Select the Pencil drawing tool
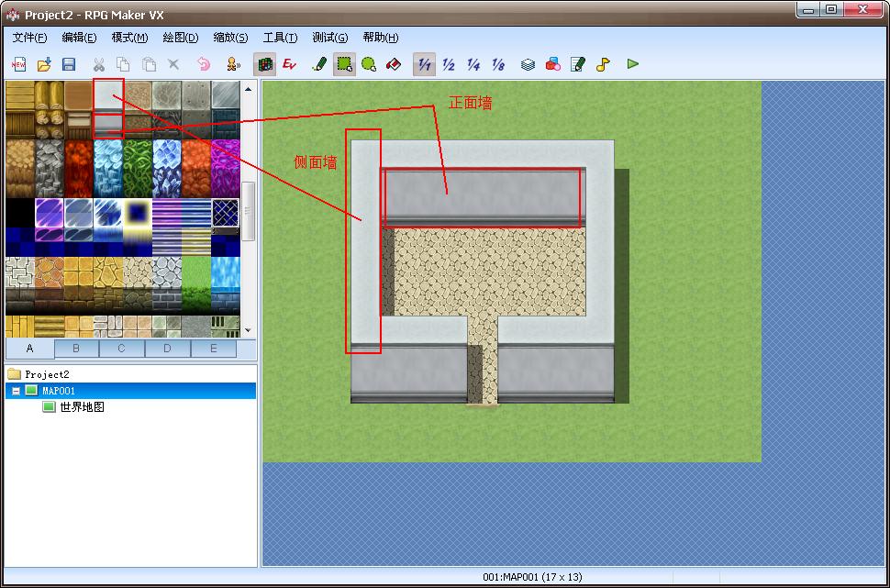Screen dimensions: 890x588 319,64
